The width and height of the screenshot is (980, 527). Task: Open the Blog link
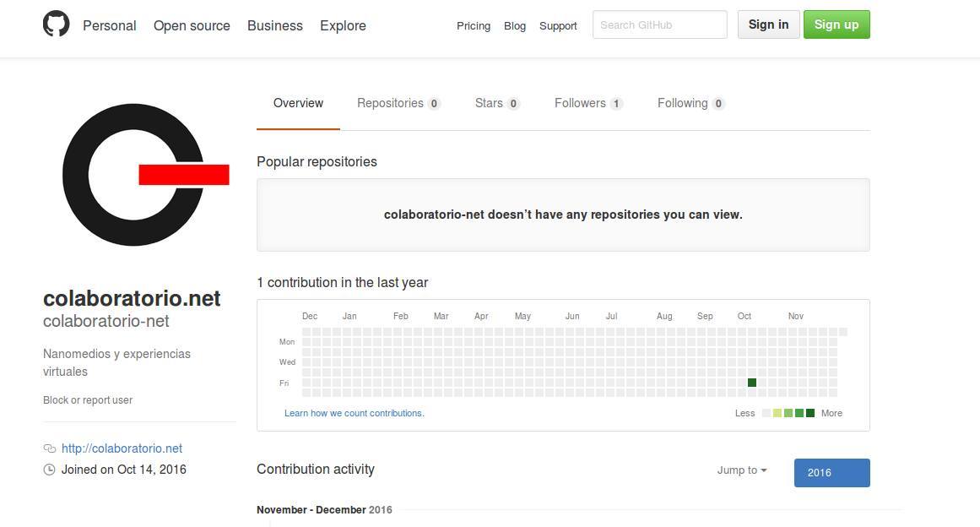pyautogui.click(x=515, y=25)
